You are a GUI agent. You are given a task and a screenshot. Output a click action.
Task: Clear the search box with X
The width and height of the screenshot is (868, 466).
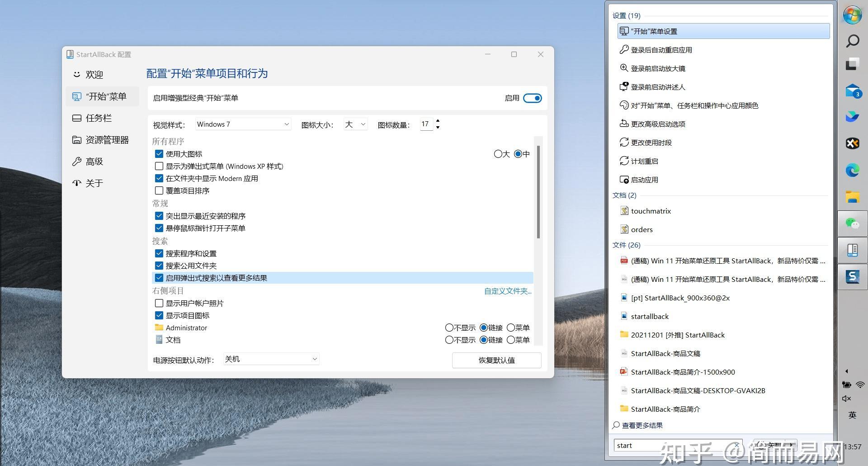[x=736, y=446]
